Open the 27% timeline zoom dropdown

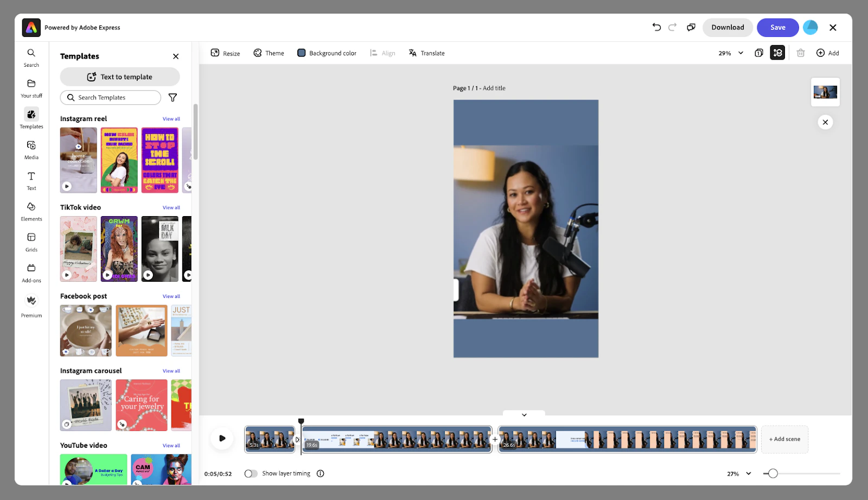point(738,473)
